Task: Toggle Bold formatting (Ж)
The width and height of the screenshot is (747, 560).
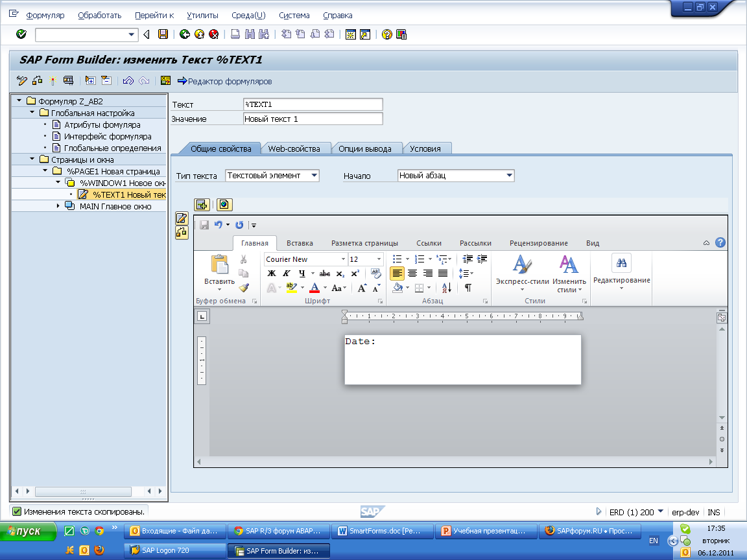Action: (x=272, y=274)
